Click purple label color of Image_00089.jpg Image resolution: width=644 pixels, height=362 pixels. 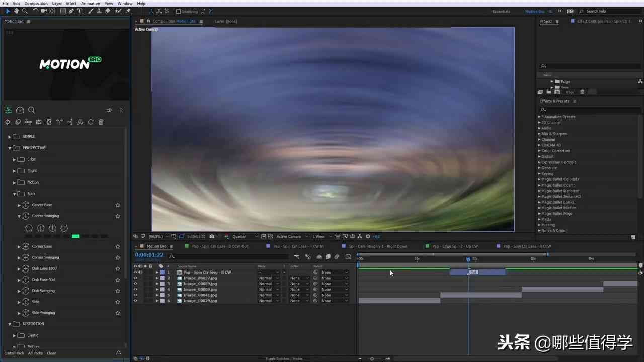[162, 284]
